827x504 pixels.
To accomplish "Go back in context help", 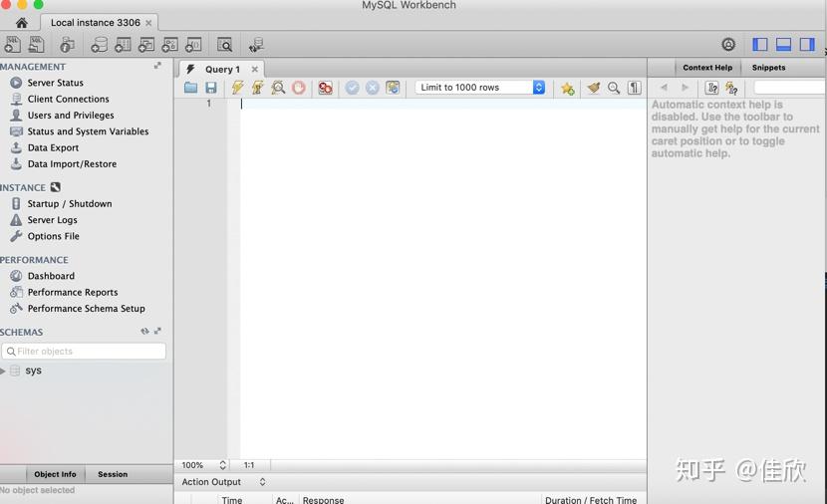I will click(x=664, y=88).
